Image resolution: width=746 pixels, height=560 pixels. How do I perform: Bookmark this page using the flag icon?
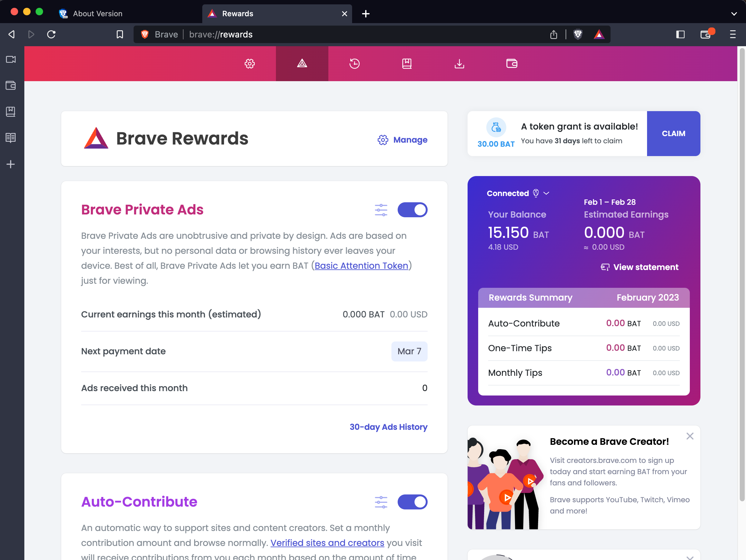pos(120,34)
